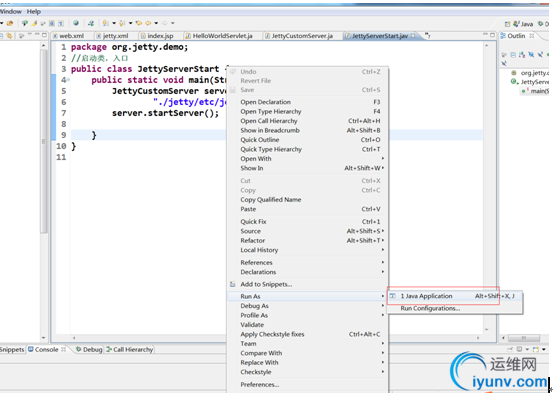Switch to the JettyCustomServer.java editor tab
Image resolution: width=553 pixels, height=398 pixels.
click(x=302, y=36)
